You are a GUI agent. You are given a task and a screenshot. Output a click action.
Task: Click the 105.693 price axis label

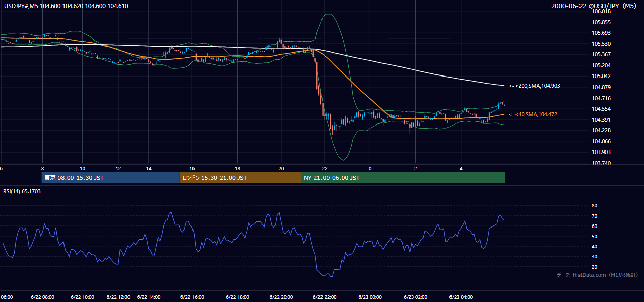click(x=601, y=33)
